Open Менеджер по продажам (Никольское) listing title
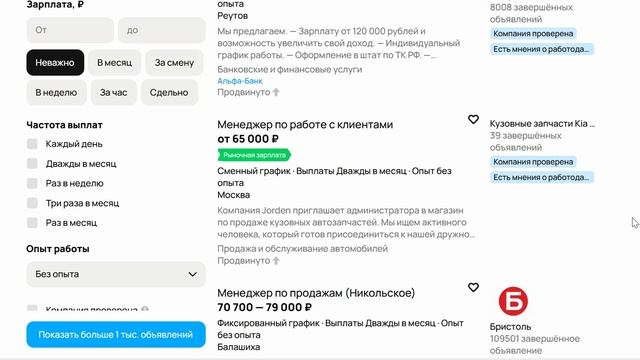The height and width of the screenshot is (360, 640). coord(316,293)
